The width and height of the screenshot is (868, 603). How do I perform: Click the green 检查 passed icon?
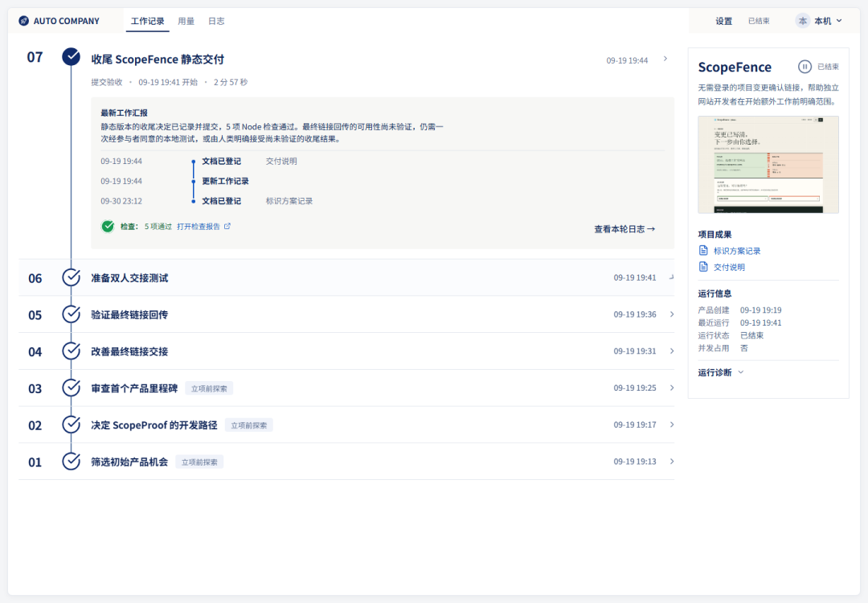108,227
